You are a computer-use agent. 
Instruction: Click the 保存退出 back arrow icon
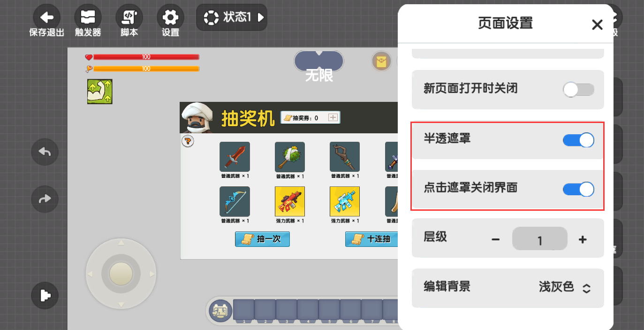pos(46,18)
